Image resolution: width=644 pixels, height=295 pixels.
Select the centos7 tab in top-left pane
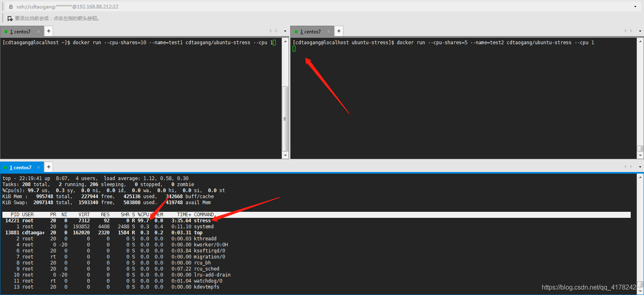pos(20,32)
